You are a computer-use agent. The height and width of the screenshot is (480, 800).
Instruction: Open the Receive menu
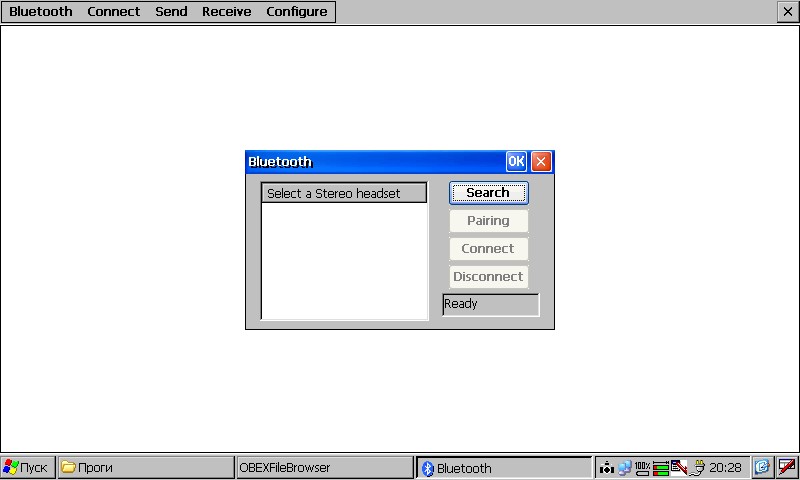(227, 11)
